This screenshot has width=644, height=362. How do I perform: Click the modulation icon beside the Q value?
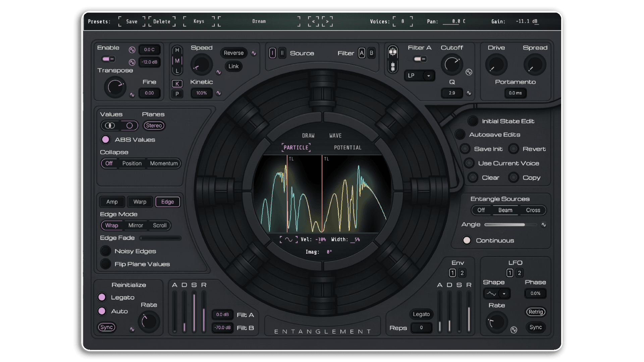point(469,93)
